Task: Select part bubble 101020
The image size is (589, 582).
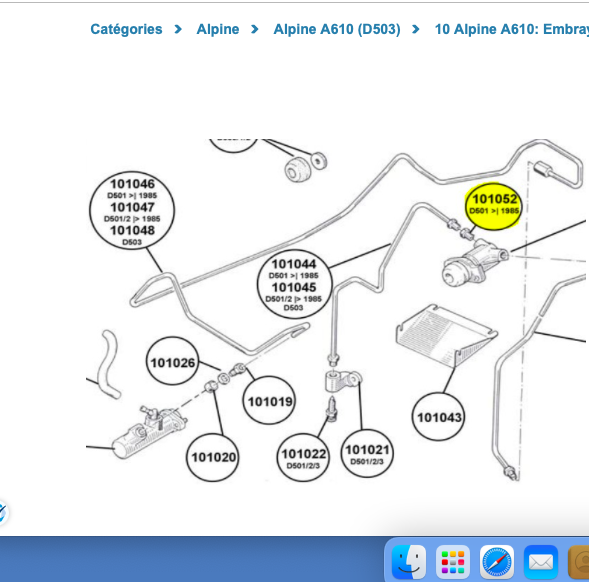Action: (x=213, y=457)
